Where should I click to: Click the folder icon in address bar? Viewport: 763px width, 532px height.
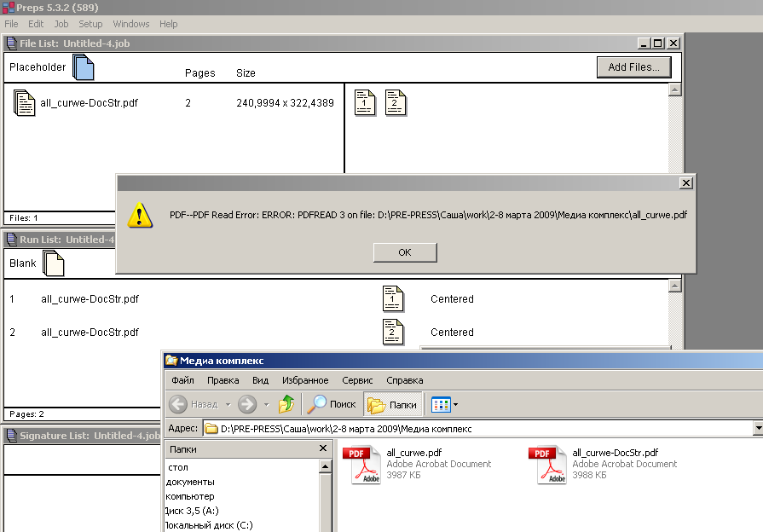[211, 429]
